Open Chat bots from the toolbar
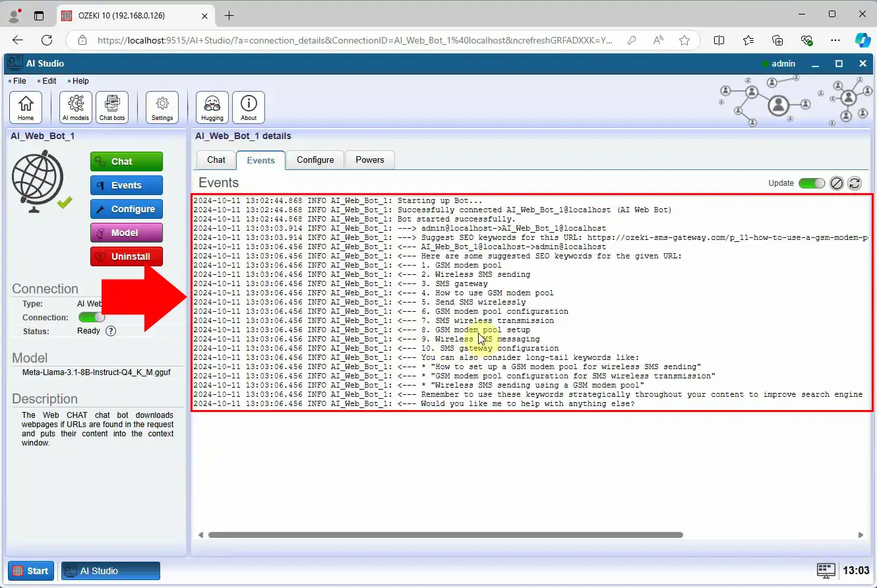 click(x=112, y=107)
